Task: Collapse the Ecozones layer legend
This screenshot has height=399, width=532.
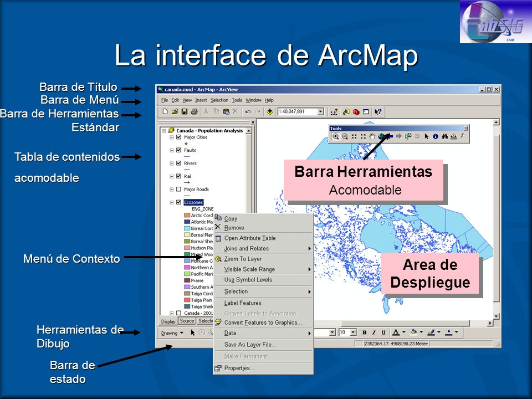Action: coord(171,202)
